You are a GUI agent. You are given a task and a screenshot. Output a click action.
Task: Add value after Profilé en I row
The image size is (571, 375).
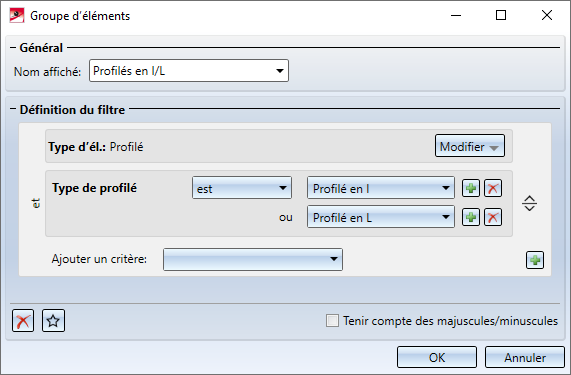coord(471,188)
